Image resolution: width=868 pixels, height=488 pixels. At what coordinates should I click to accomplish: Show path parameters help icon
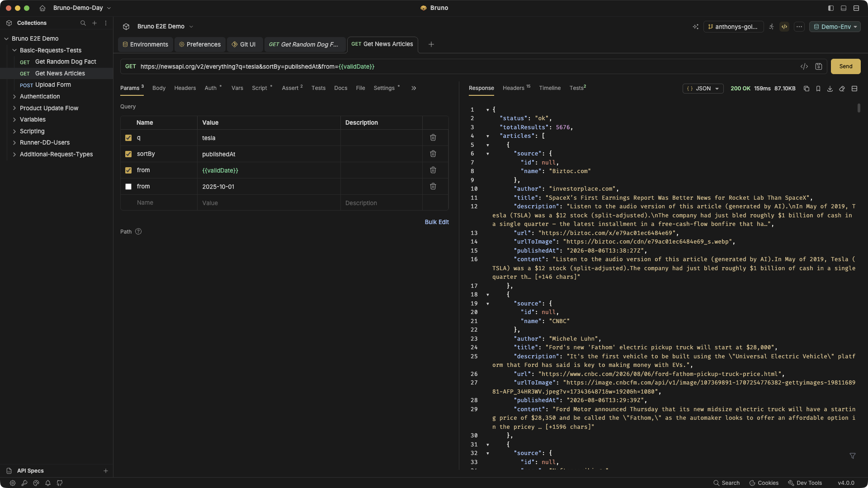138,232
